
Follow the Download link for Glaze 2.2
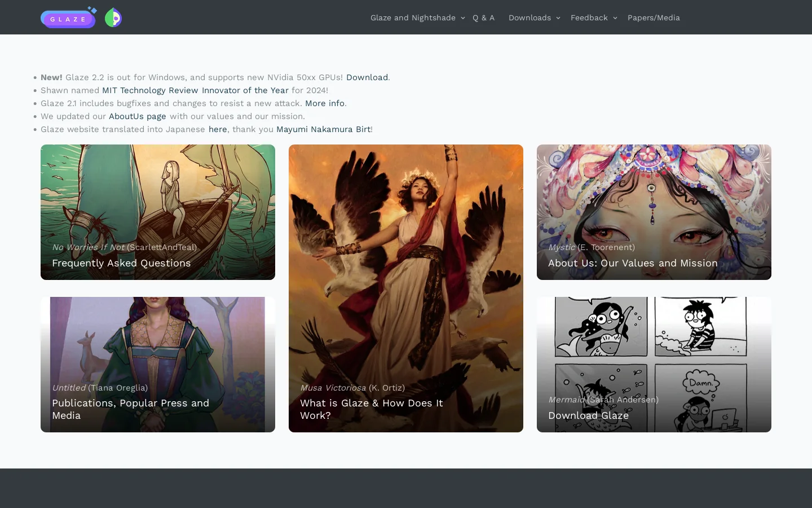point(367,77)
